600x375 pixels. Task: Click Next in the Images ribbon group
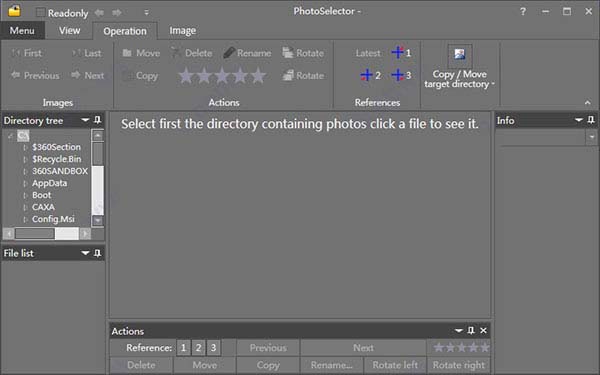(88, 75)
